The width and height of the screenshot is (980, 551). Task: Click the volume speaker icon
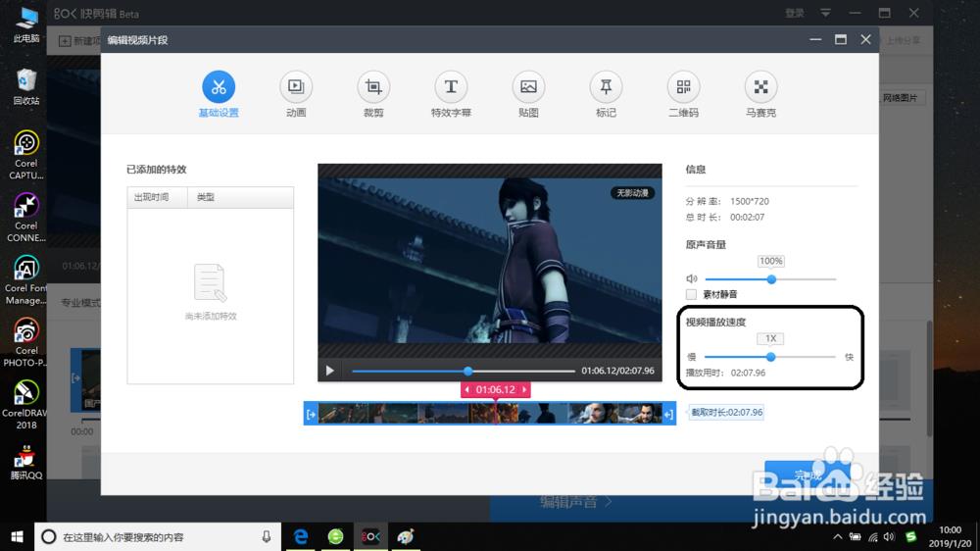tap(691, 279)
